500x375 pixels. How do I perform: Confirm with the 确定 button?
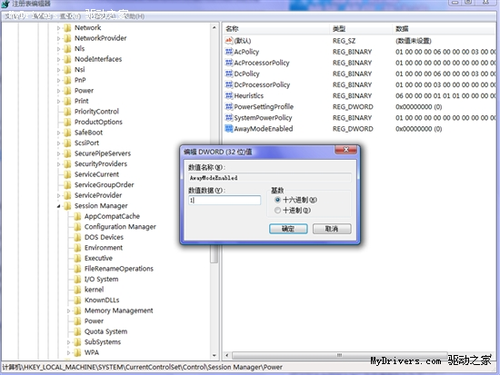tap(288, 229)
